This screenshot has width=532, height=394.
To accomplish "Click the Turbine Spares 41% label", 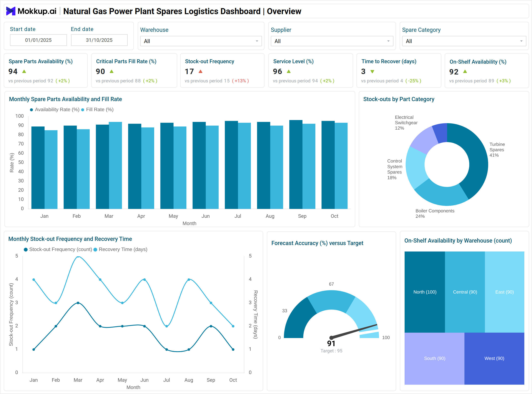I will point(497,150).
